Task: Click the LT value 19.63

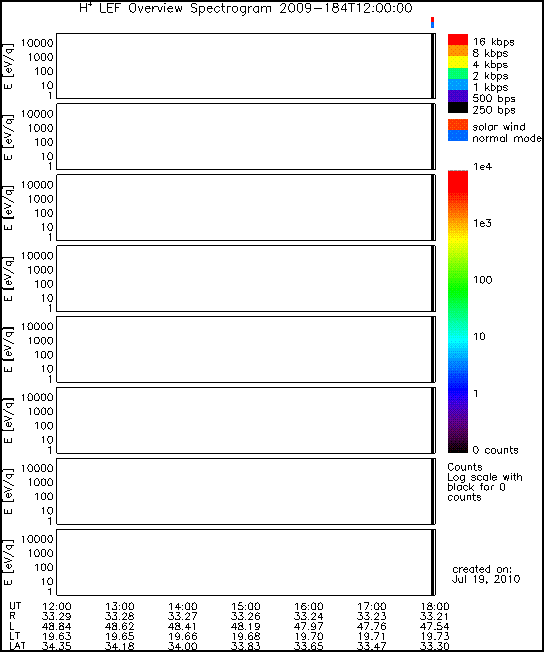Action: tap(57, 636)
